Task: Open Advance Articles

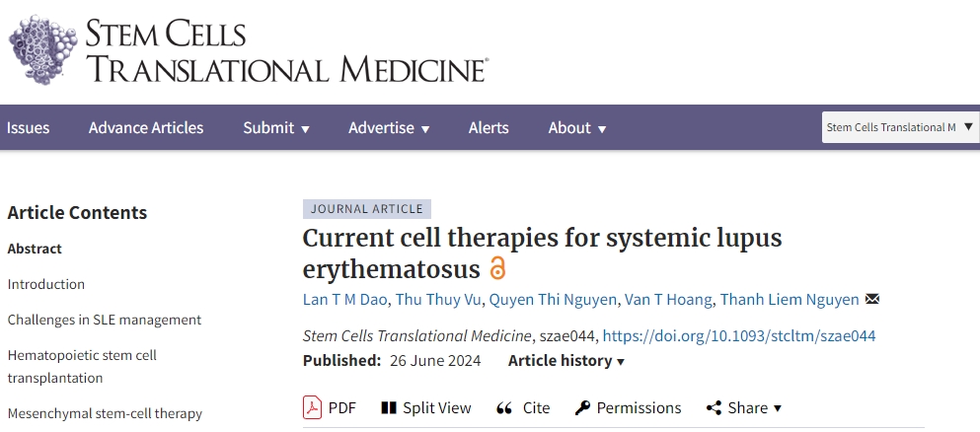Action: [x=146, y=127]
